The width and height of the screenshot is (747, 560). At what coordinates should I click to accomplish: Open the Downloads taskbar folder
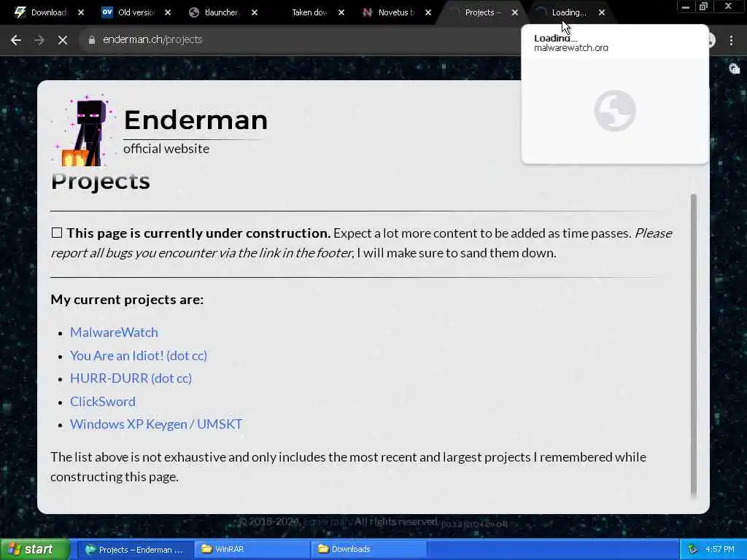(x=368, y=550)
